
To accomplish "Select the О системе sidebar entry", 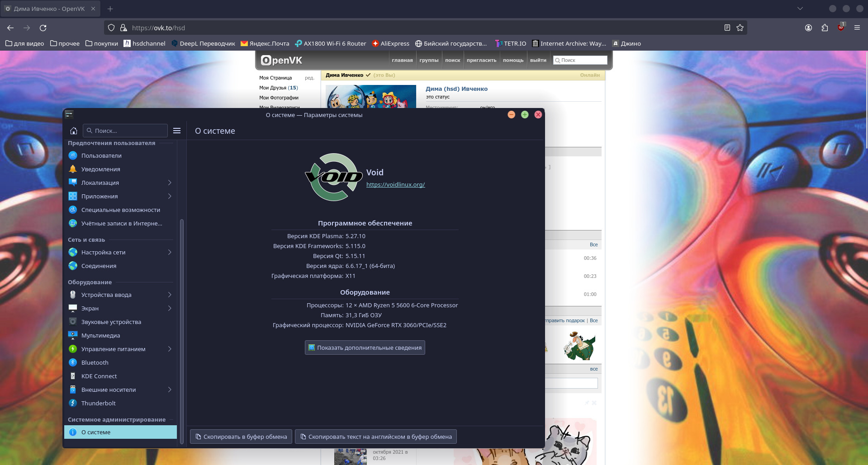I will coord(120,432).
